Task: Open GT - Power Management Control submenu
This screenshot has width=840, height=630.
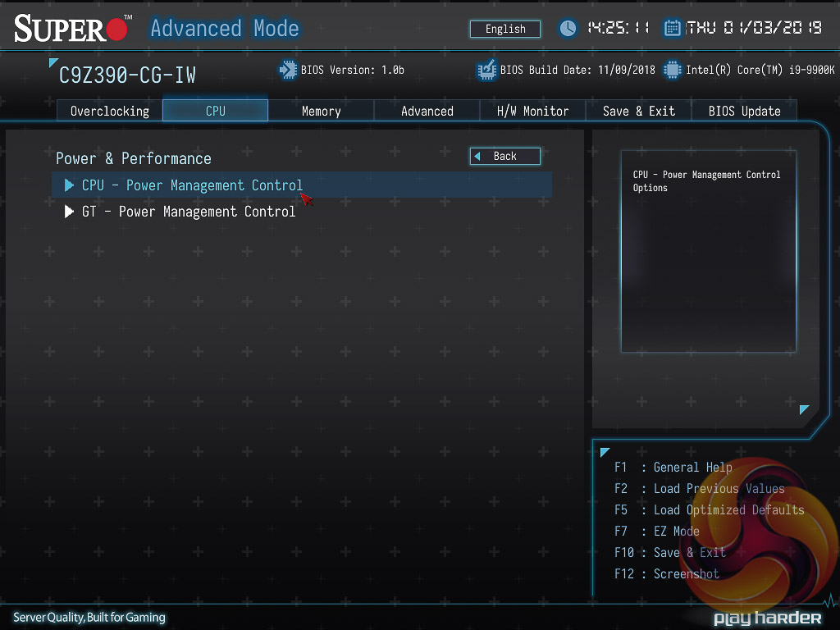Action: (302, 212)
